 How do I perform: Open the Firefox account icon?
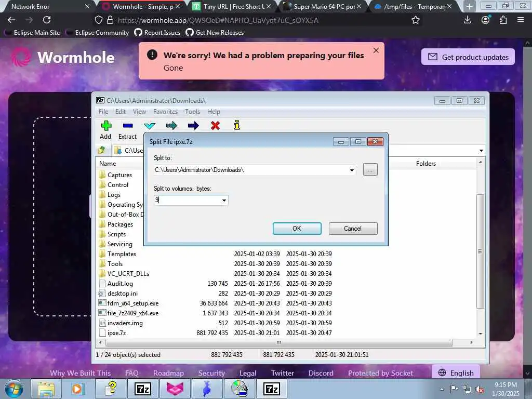click(486, 20)
